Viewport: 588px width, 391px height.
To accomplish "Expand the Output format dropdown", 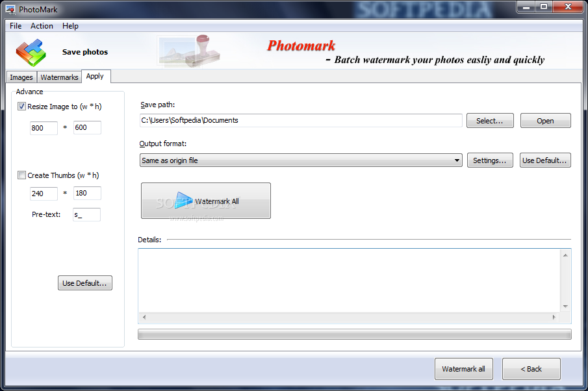I will click(457, 160).
